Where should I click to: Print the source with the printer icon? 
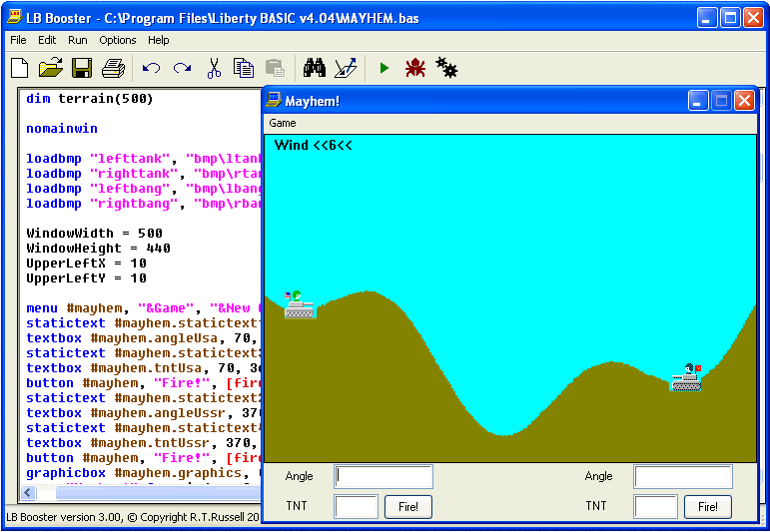[113, 68]
